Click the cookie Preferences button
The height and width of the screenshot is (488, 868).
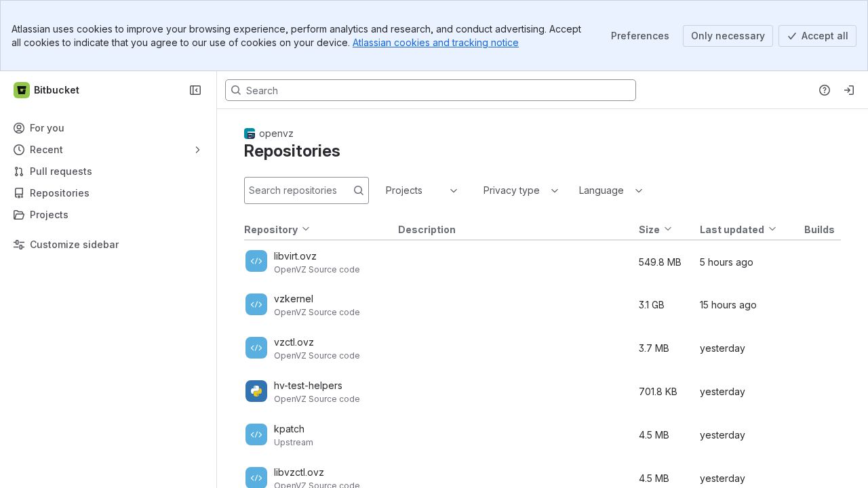[x=640, y=36]
